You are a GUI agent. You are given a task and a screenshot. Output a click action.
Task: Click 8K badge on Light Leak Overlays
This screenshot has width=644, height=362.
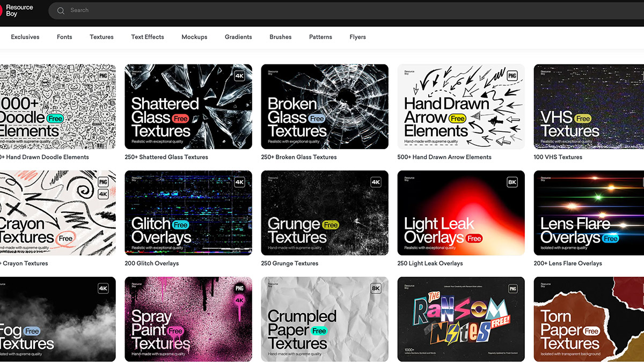(512, 182)
